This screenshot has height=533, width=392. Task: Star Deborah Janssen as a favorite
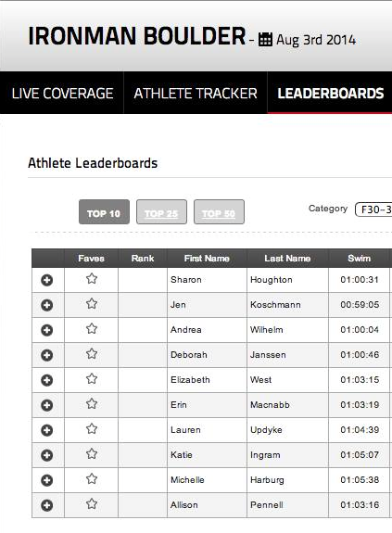pos(92,354)
